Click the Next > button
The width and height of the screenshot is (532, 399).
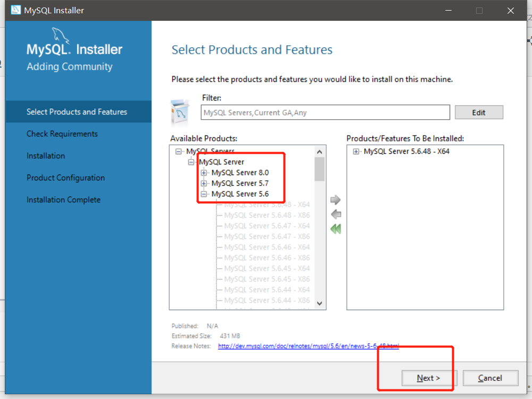[x=429, y=378]
